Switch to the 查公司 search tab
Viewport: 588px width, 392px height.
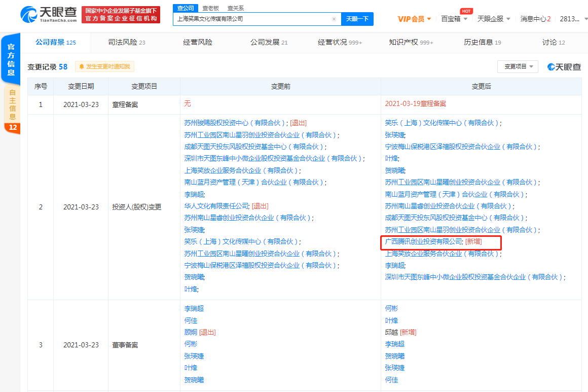185,8
